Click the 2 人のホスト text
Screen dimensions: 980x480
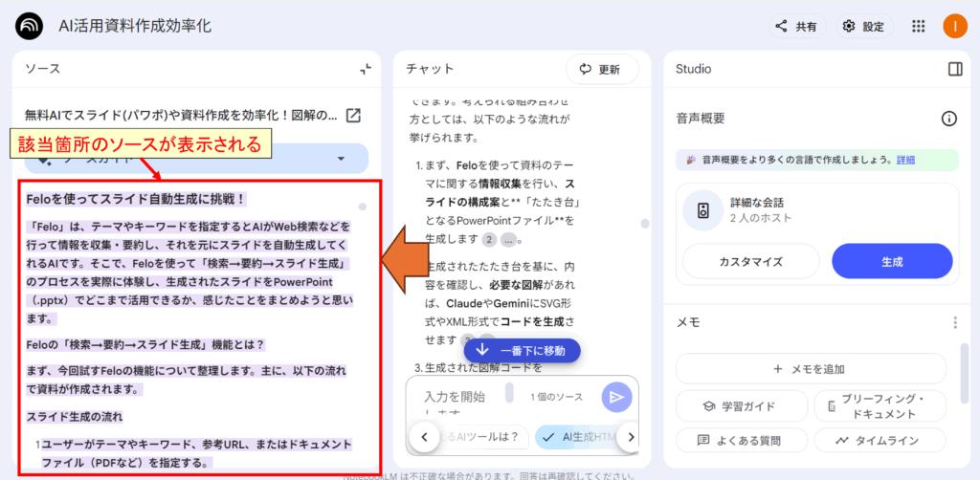coord(761,218)
